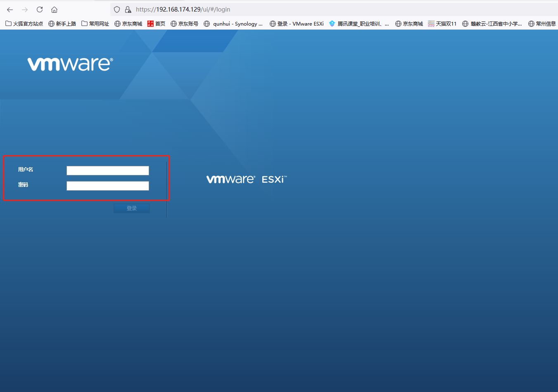558x392 pixels.
Task: Open the 火狐官方站点 bookmarks folder
Action: [x=24, y=24]
